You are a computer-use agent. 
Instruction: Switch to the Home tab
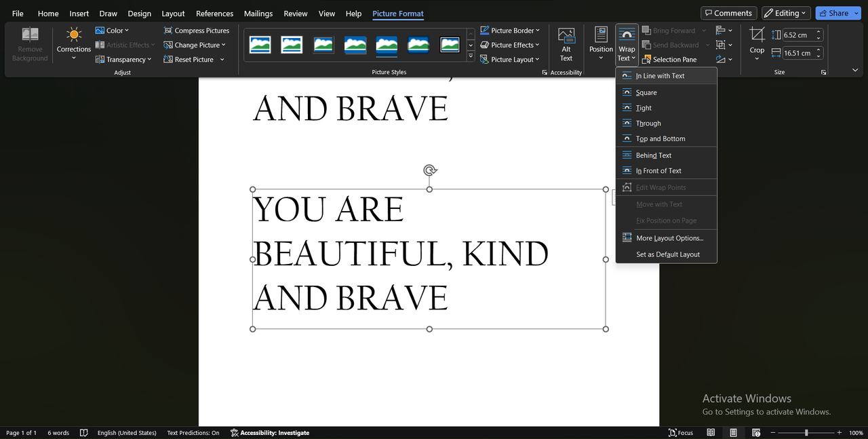point(48,14)
